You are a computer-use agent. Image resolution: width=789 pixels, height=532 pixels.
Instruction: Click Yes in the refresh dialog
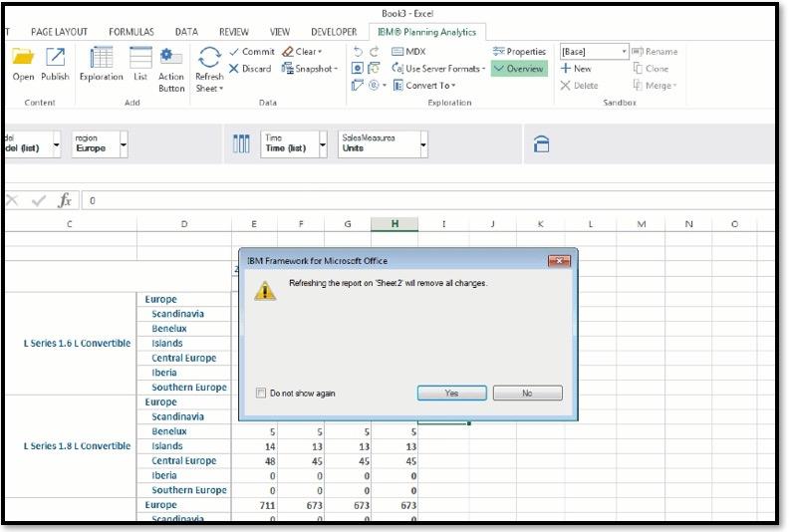(x=452, y=394)
